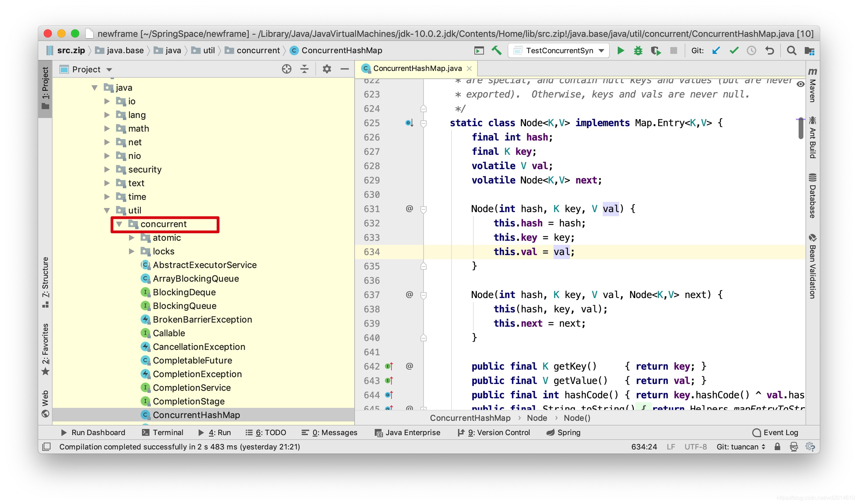
Task: Open the inspector hector icon in status bar
Action: (794, 446)
